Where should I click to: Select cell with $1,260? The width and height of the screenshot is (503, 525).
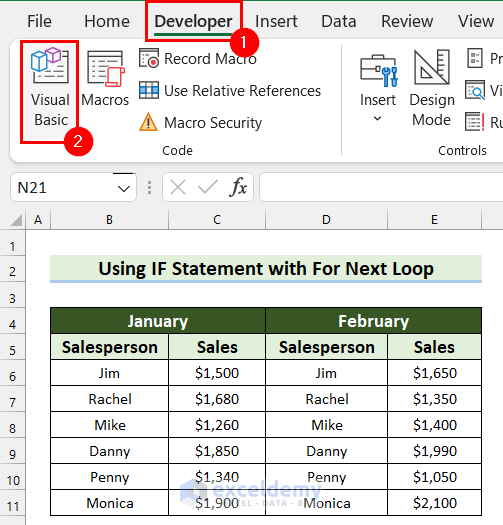tap(217, 425)
